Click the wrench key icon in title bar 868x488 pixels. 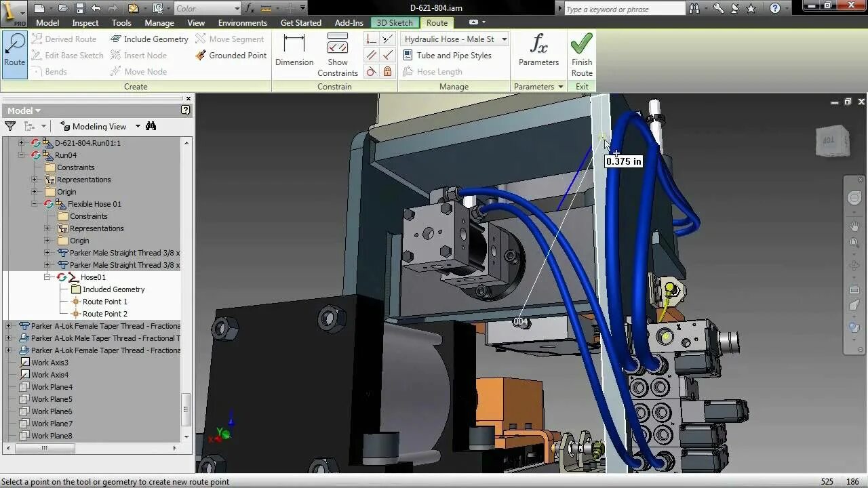click(718, 9)
